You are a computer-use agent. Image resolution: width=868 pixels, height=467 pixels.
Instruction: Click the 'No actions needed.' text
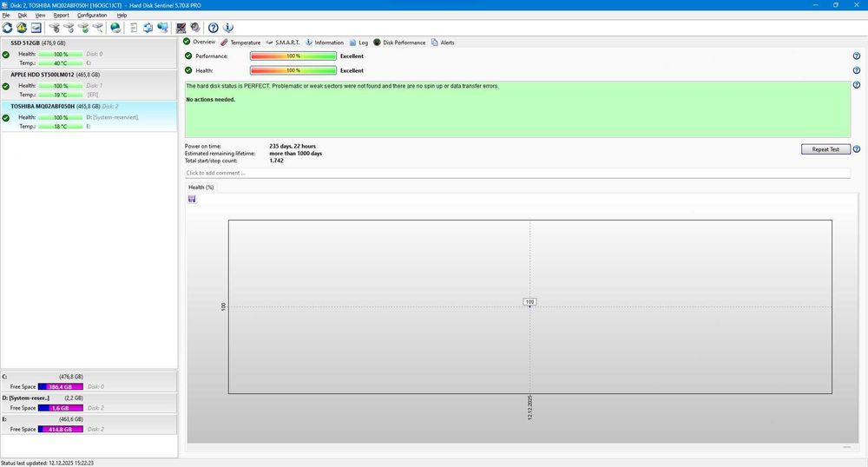point(210,100)
